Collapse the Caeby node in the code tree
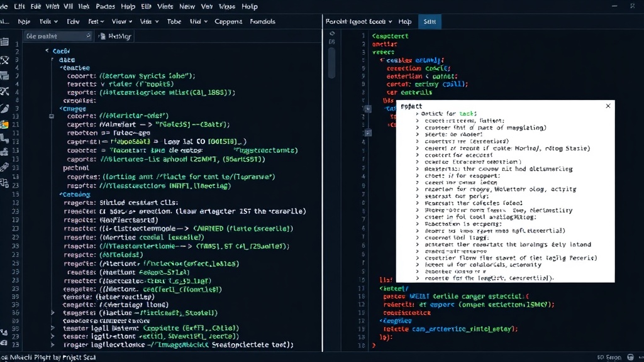The image size is (644, 362). point(47,50)
